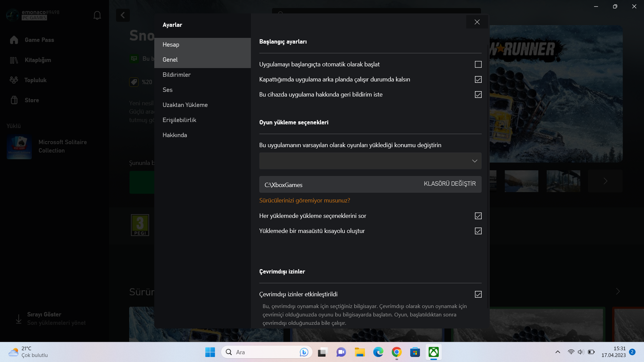
Task: Open Game Pass home icon
Action: point(14,40)
